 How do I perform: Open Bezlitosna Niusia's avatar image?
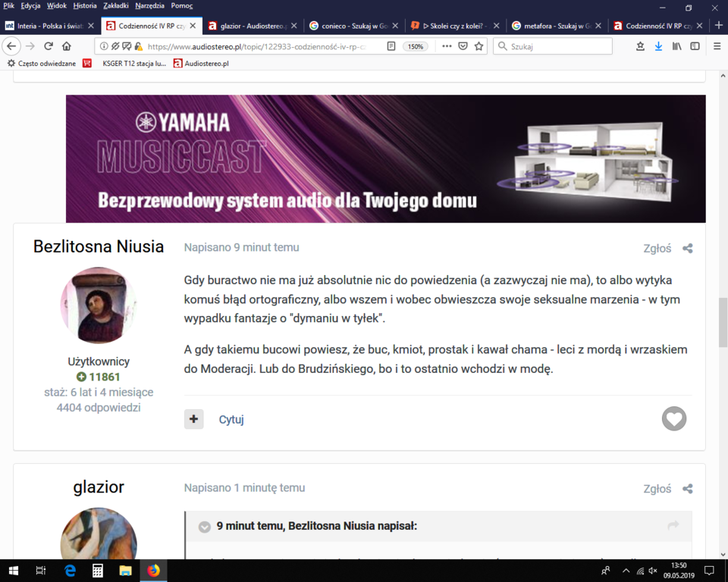click(99, 305)
